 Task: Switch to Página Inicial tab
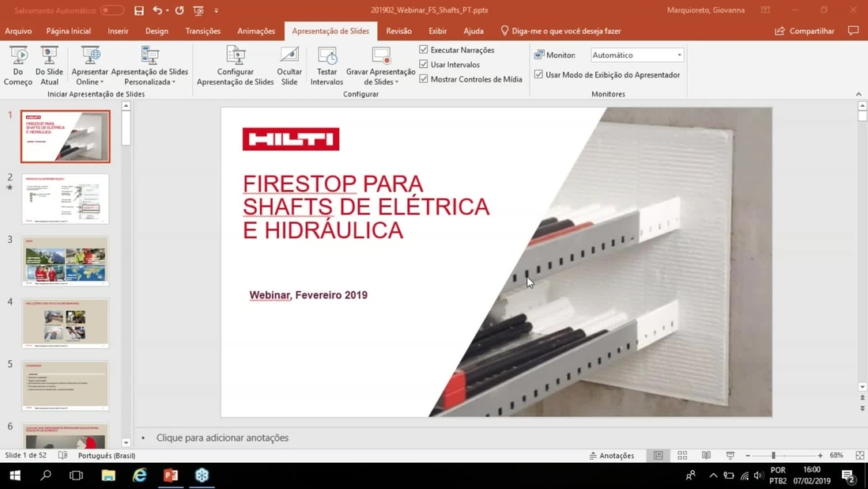point(69,31)
